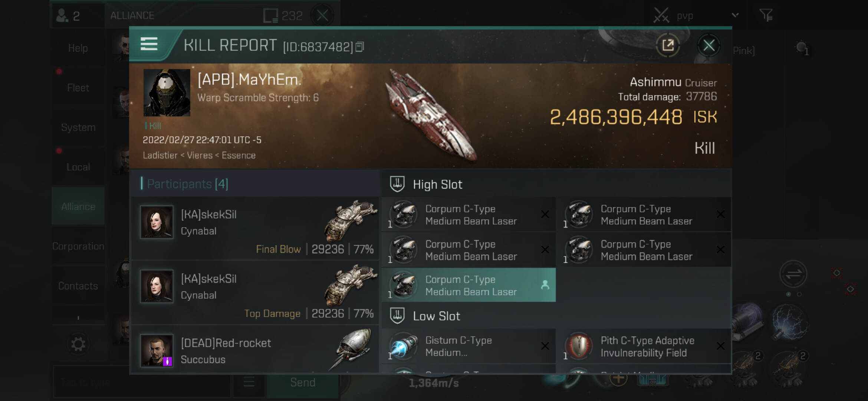
Task: Open the Fleet chat channel
Action: 78,88
